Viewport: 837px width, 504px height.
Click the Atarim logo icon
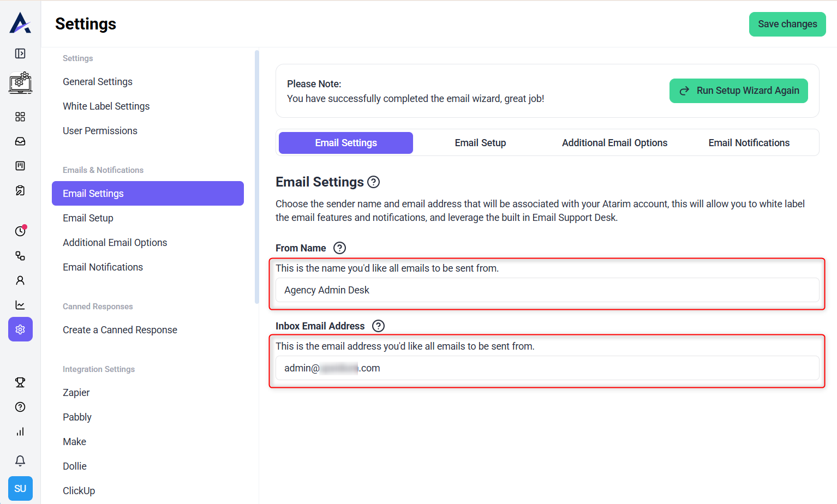20,23
